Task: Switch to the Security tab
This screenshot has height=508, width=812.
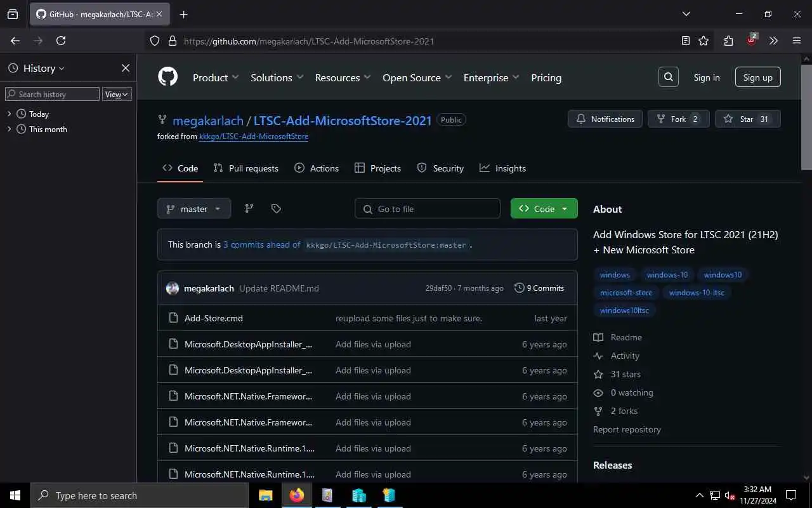Action: coord(440,168)
